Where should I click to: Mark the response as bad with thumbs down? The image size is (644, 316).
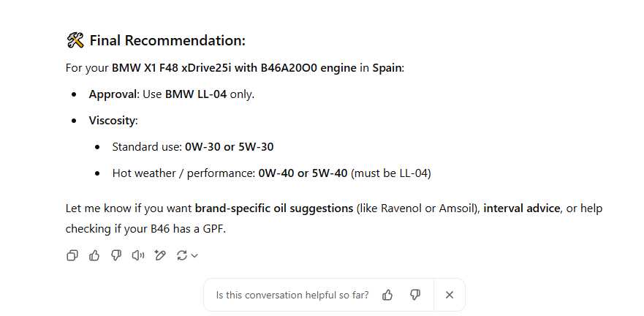[x=116, y=255]
